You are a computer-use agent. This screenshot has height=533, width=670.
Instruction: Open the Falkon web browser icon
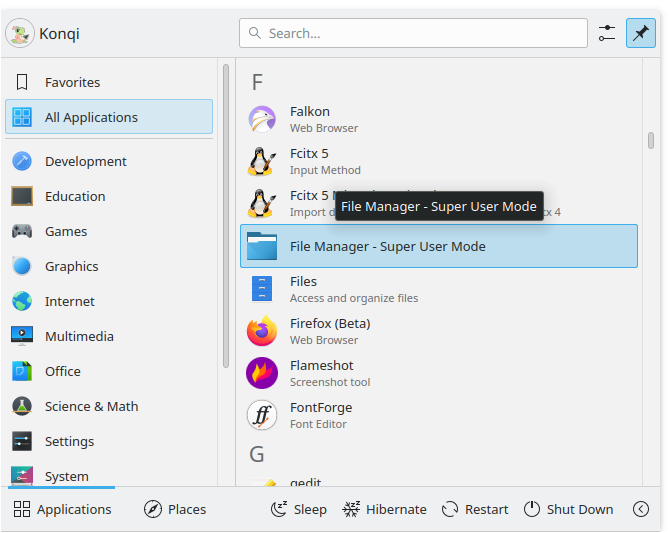coord(262,119)
